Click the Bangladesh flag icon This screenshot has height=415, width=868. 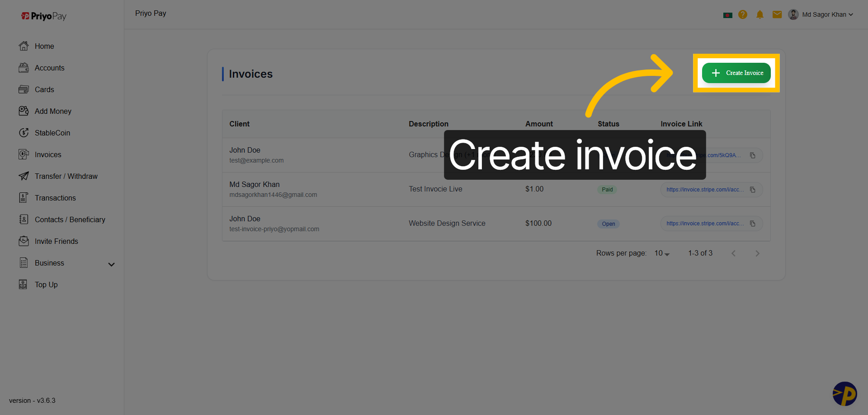728,14
